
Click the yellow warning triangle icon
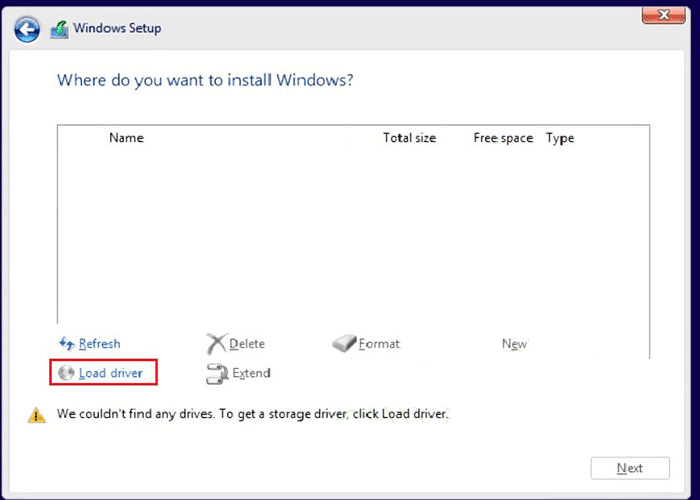(37, 414)
